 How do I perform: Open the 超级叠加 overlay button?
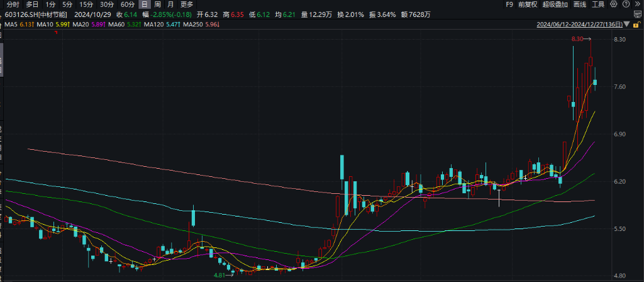(555, 4)
